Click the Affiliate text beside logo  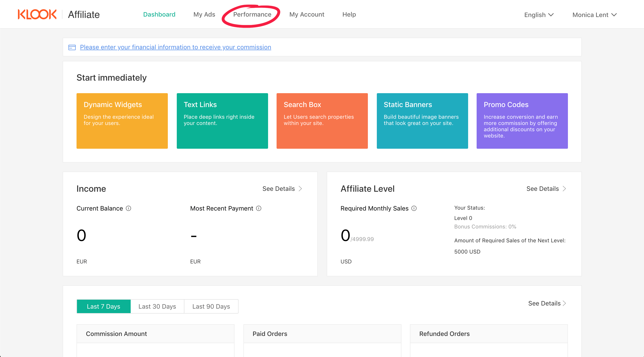click(x=84, y=15)
